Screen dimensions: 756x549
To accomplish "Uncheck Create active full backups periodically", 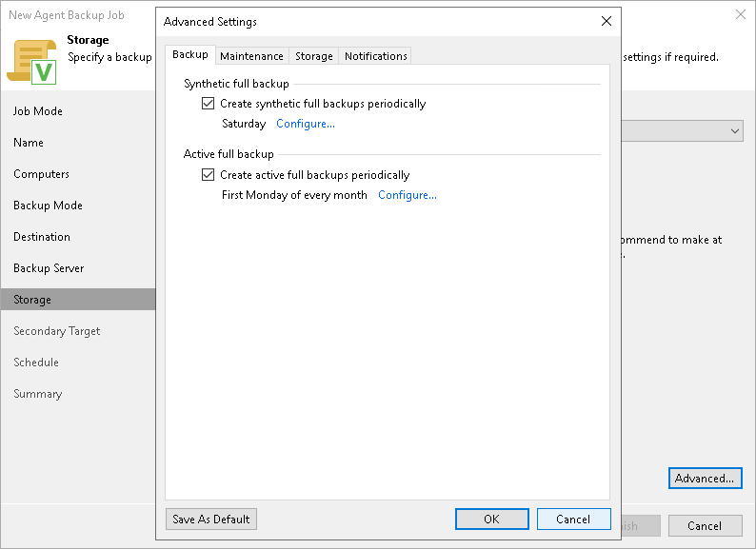I will [208, 174].
